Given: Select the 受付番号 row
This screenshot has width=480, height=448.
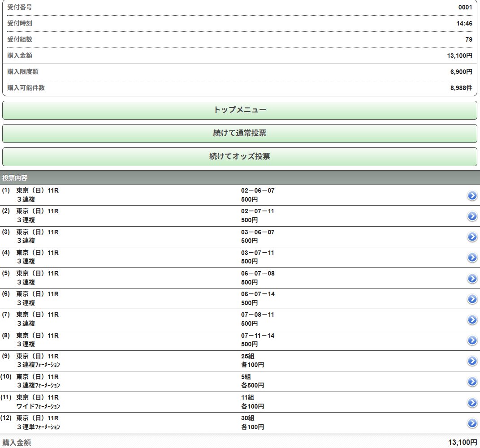Looking at the screenshot, I should pyautogui.click(x=240, y=7).
